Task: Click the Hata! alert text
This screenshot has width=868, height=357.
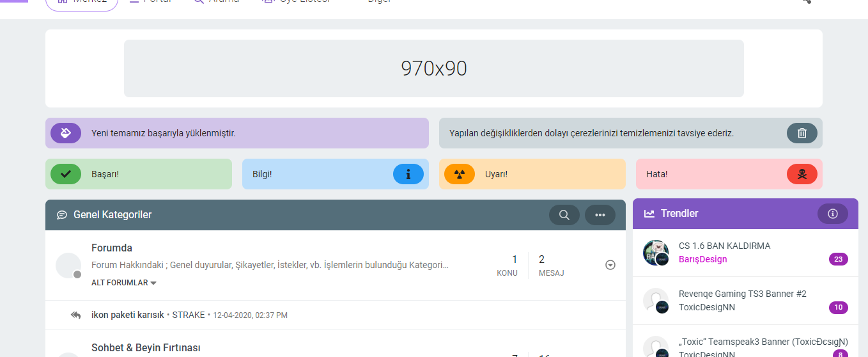Action: tap(657, 174)
